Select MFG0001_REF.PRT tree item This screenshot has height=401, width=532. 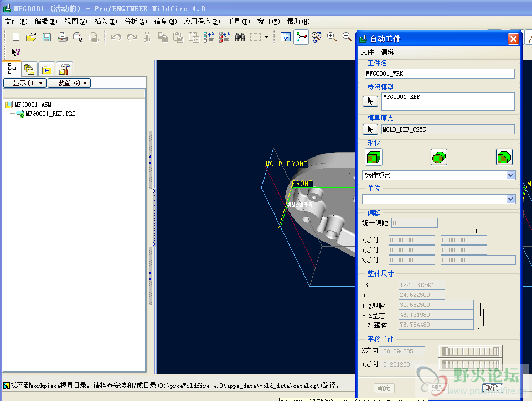point(50,113)
